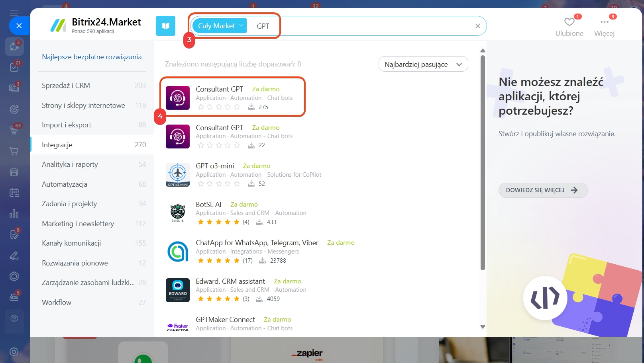Click the ChatApp logo icon

(178, 252)
